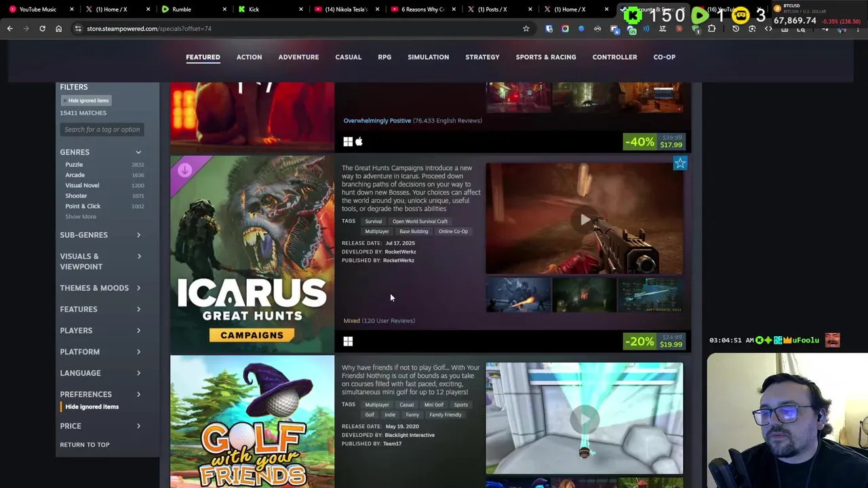Expand the Players filter section
This screenshot has width=868, height=488.
pos(100,331)
